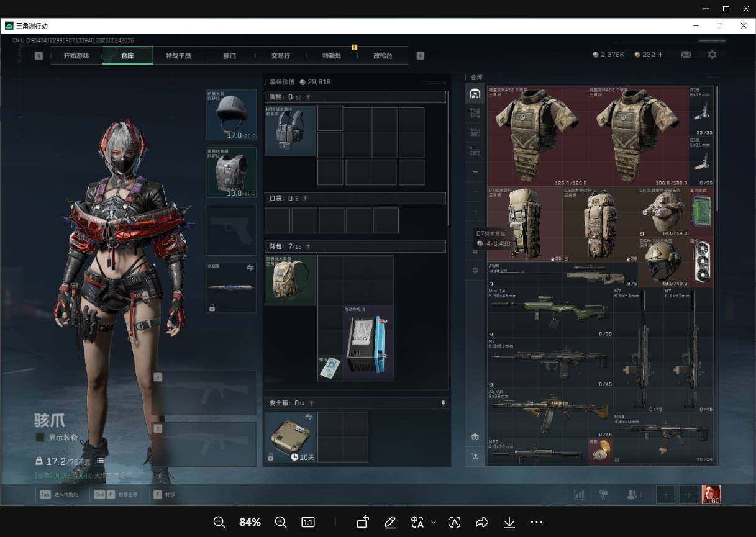Open warehouse sidebar gear settings icon
Screen dimensions: 756x537
tap(475, 270)
